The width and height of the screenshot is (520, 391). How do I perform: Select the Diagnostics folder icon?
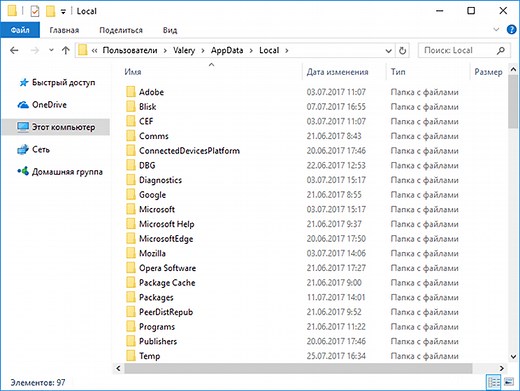click(131, 180)
